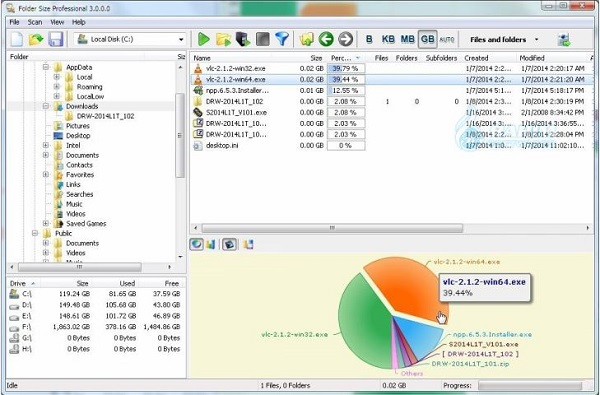Viewport: 600px width, 395px height.
Task: Sort by the Created column header
Action: pos(476,58)
